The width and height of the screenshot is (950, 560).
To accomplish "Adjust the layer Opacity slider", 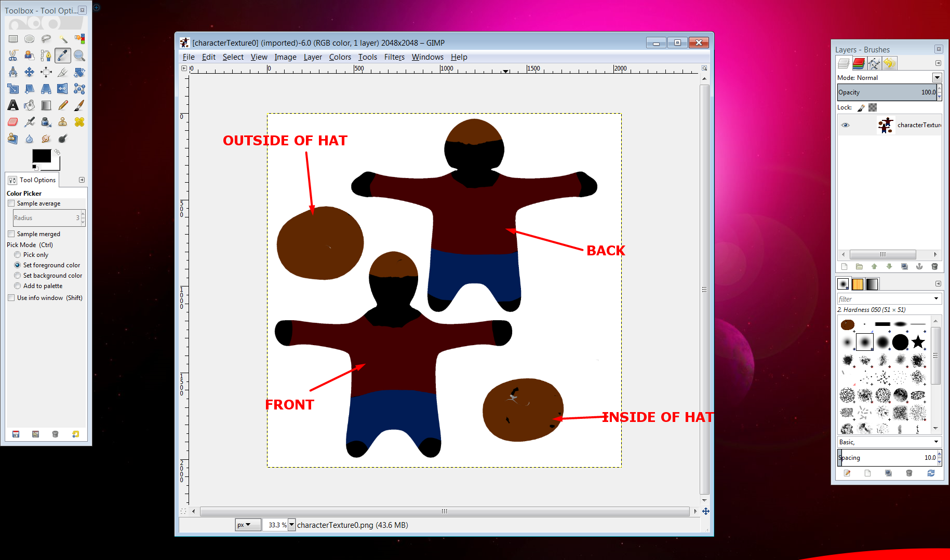I will tap(887, 92).
